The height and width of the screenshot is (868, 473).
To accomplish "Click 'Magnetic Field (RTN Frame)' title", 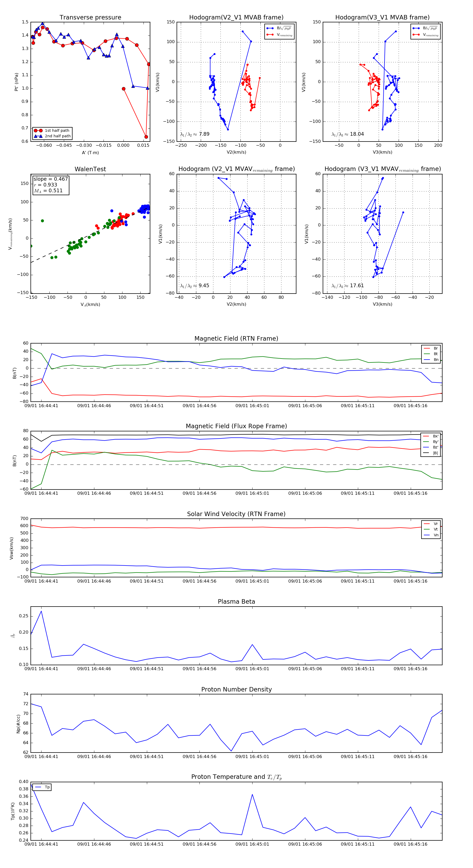I will tap(236, 339).
